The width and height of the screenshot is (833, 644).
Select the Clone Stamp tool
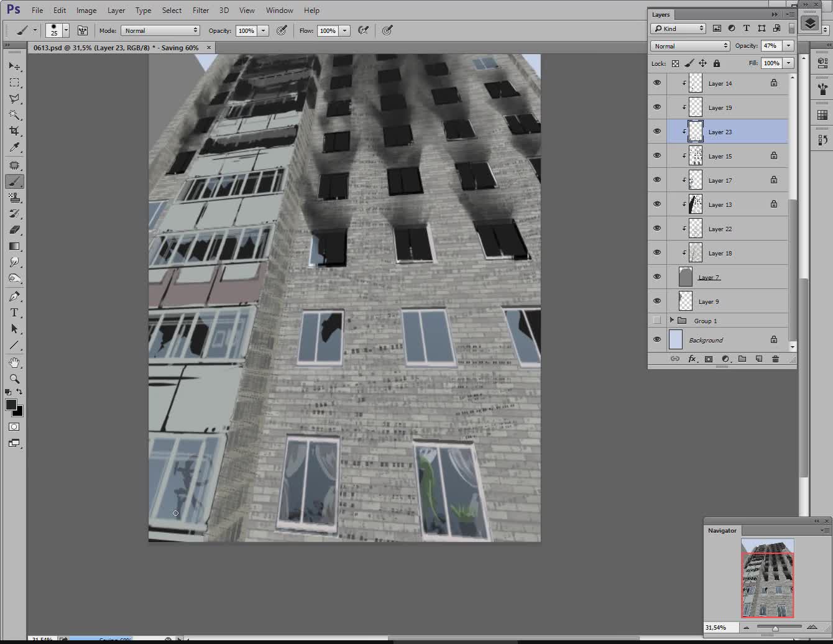pos(14,198)
